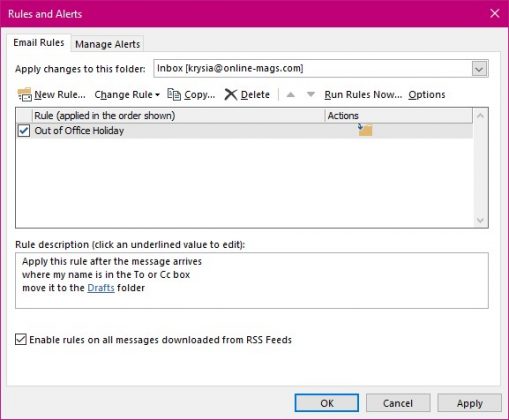Click Run Rules Now
This screenshot has height=420, width=509.
[x=363, y=95]
